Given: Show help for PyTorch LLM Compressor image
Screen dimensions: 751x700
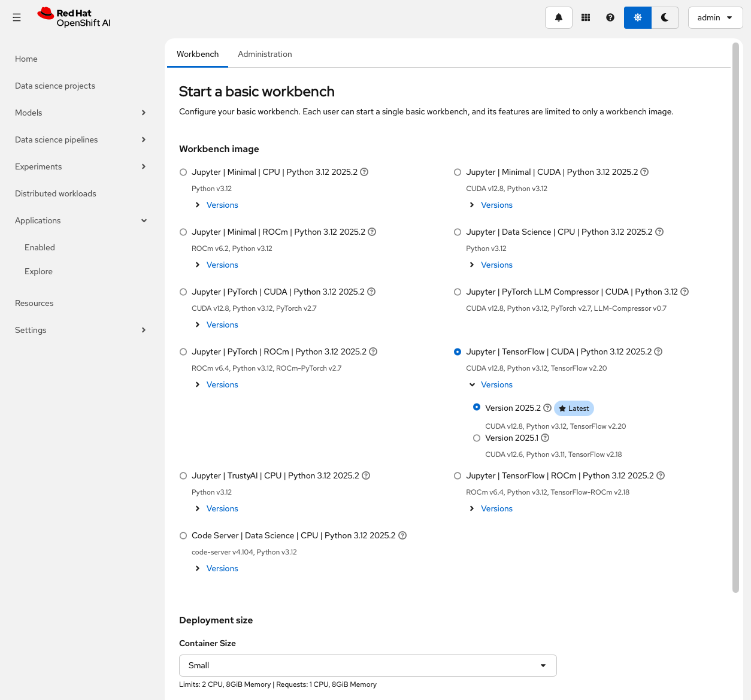Looking at the screenshot, I should (685, 292).
